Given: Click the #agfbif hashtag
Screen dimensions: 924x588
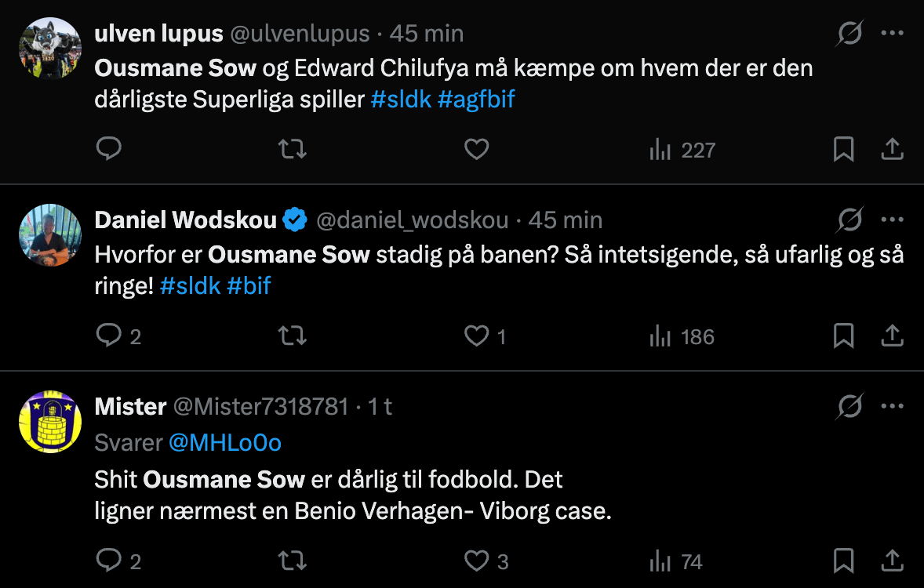Looking at the screenshot, I should tap(476, 99).
